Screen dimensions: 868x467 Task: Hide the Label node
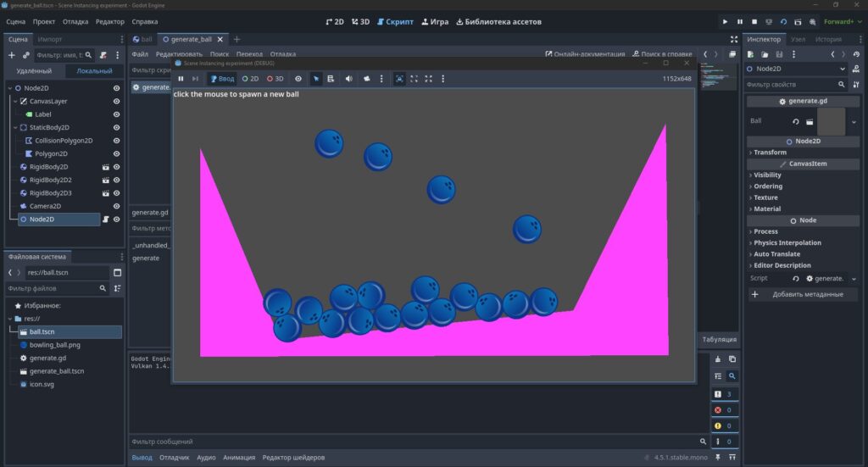pos(116,114)
